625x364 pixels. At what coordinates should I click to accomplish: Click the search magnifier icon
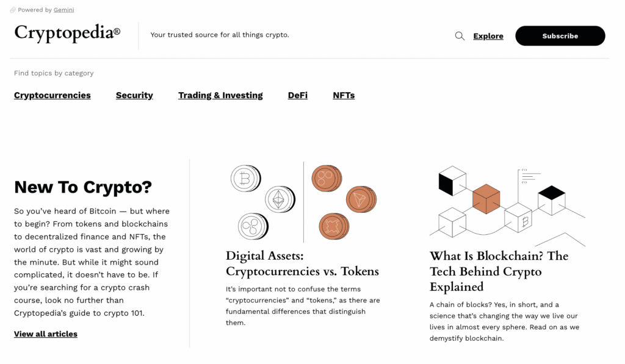[460, 36]
